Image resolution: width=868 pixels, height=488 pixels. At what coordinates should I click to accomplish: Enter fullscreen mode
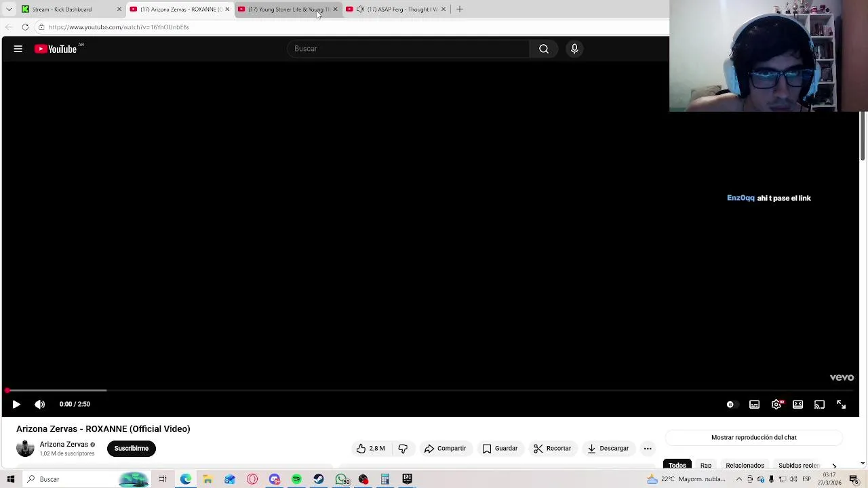(x=842, y=405)
